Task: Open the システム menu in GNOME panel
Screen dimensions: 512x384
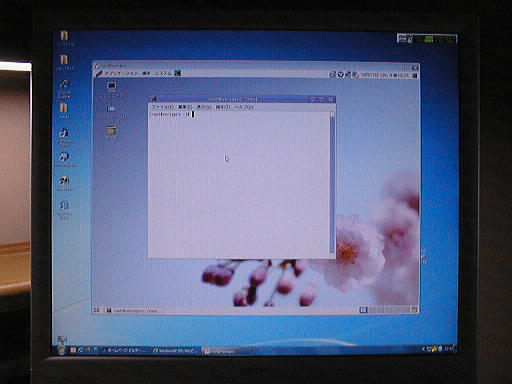Action: [163, 73]
